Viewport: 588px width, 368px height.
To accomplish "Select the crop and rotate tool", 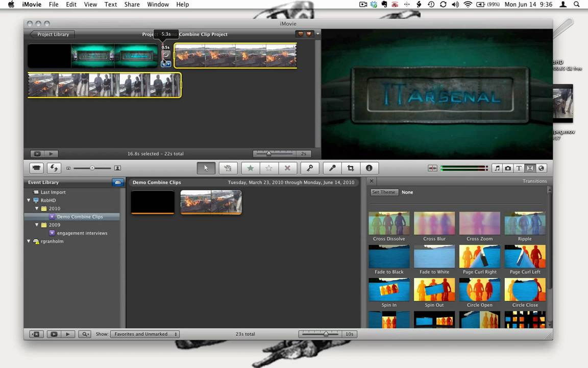I will pyautogui.click(x=351, y=168).
